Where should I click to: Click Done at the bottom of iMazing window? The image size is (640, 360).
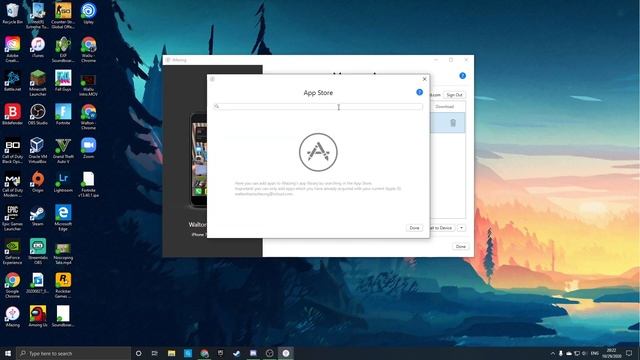(x=460, y=247)
